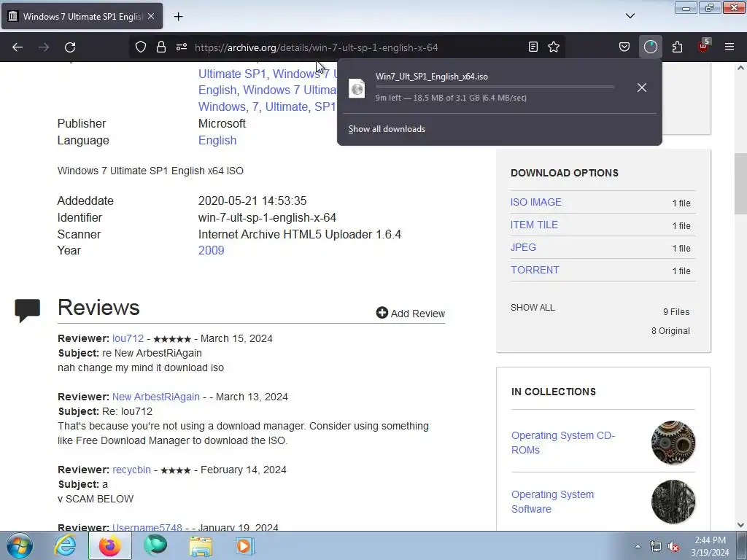Open the tracking protection shield icon
The image size is (747, 560).
(x=141, y=47)
